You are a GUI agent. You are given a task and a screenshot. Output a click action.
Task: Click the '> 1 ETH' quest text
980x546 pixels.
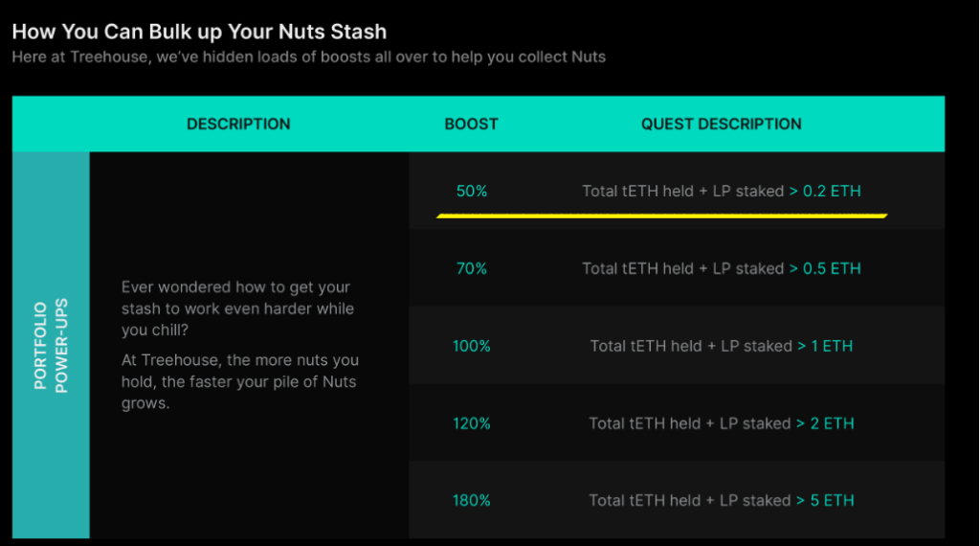[x=825, y=346]
